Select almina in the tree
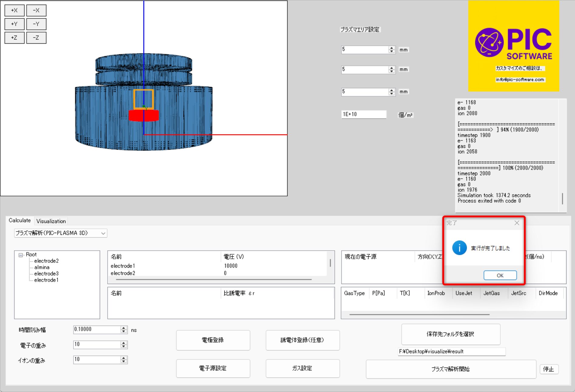Screen dimensions: 575x392 42,267
